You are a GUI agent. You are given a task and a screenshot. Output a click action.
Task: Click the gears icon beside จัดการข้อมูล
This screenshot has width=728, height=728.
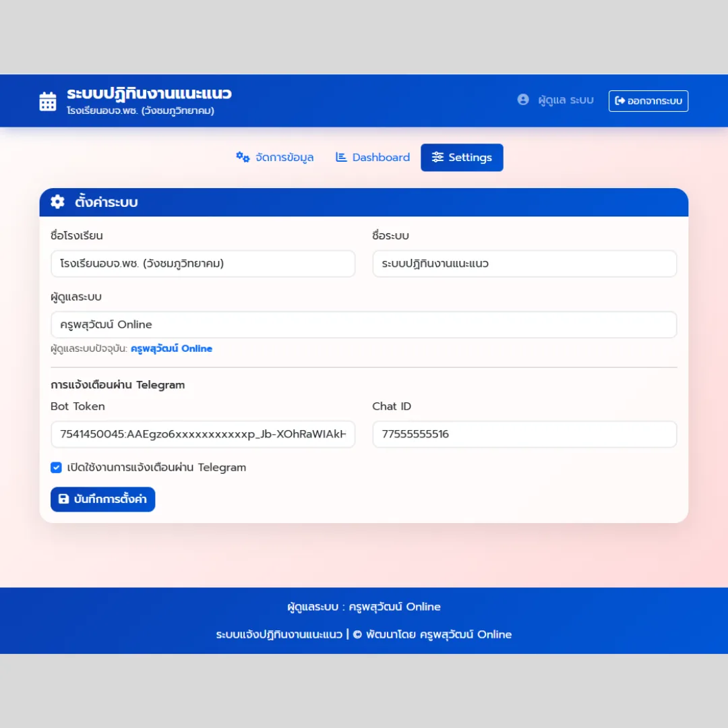(243, 157)
